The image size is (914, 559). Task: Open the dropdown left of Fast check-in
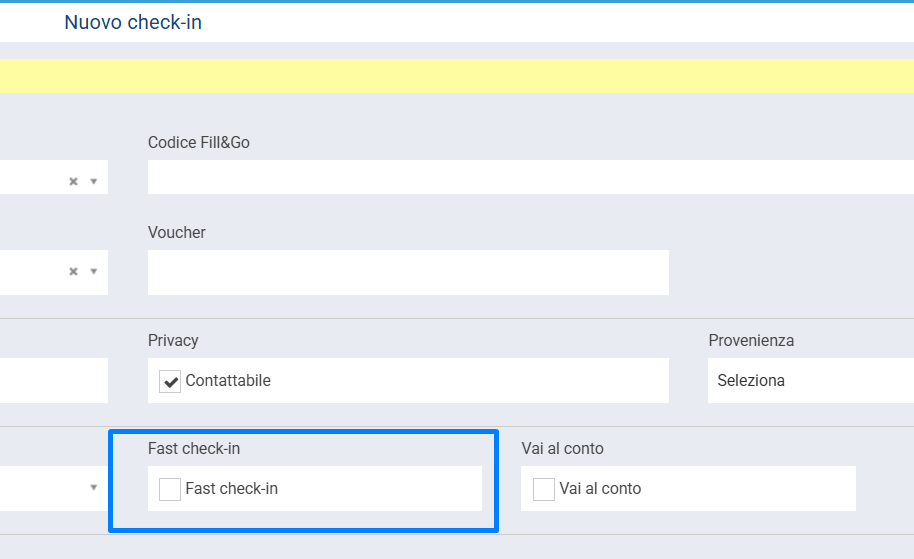pos(94,488)
